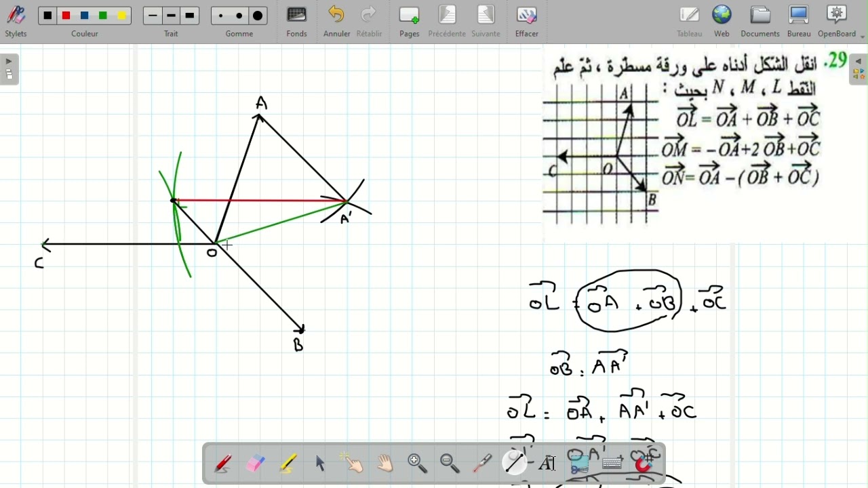
Task: Select the Hand scroll page tool
Action: (386, 464)
